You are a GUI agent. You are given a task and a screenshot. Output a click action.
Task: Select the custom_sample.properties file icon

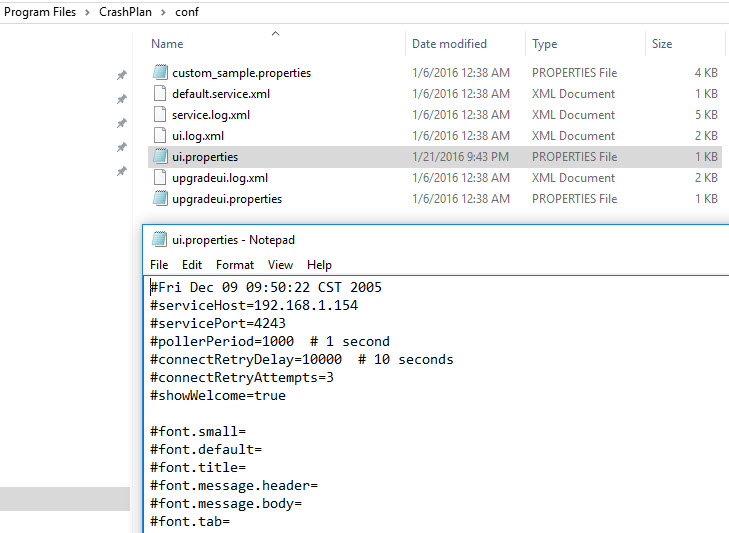pyautogui.click(x=160, y=72)
